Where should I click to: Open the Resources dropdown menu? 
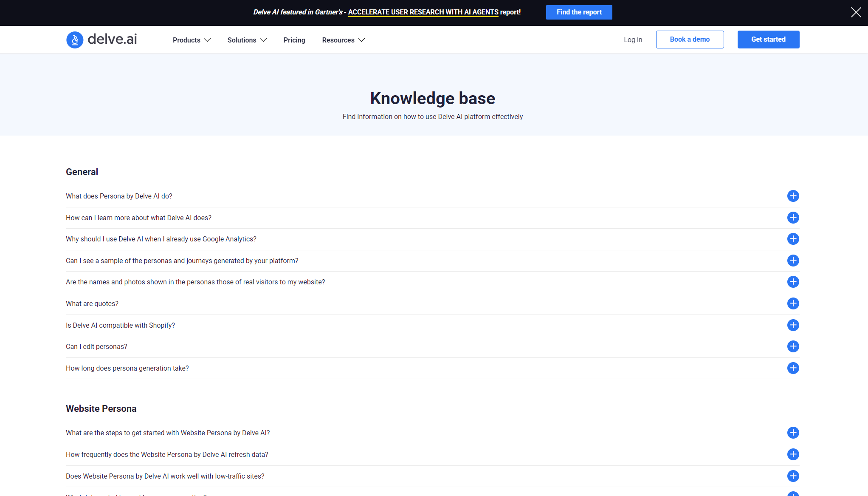click(x=343, y=40)
